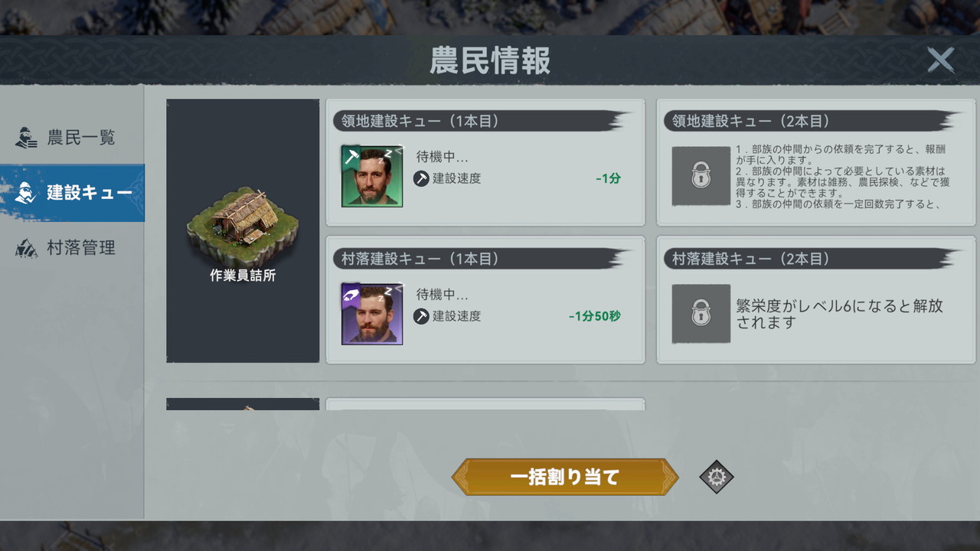The height and width of the screenshot is (551, 980).
Task: Click the lock icon in 村落建設キュー（2本目）
Action: click(x=701, y=314)
